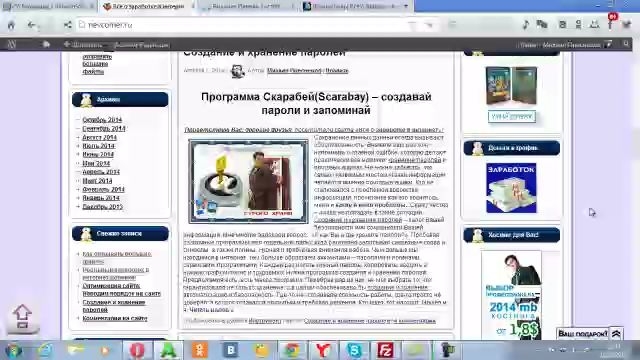The width and height of the screenshot is (640, 360).
Task: Expand the 'Ваш подарок' popup chevron
Action: 616,334
